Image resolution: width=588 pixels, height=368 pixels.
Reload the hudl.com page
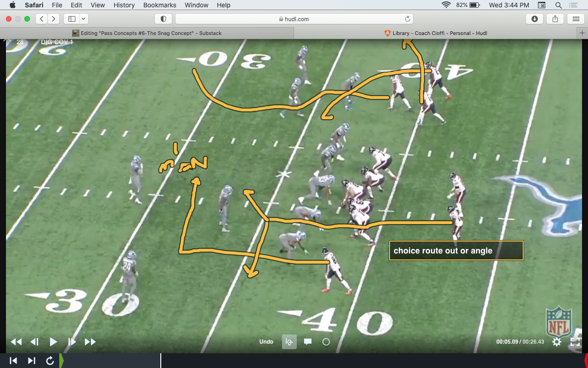pos(407,19)
